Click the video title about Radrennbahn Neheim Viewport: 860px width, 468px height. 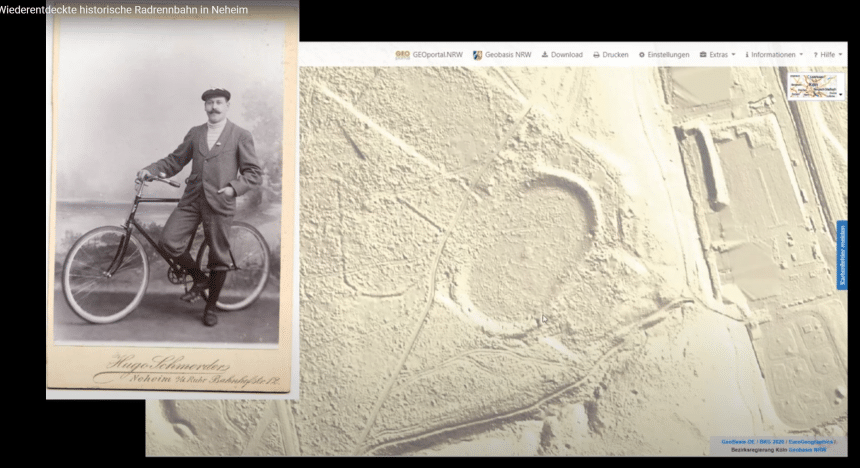[125, 10]
